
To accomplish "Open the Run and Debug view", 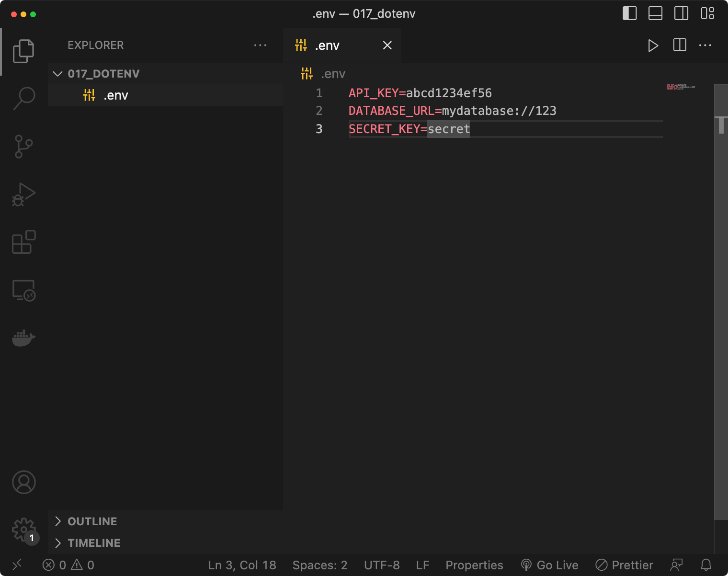I will click(23, 194).
